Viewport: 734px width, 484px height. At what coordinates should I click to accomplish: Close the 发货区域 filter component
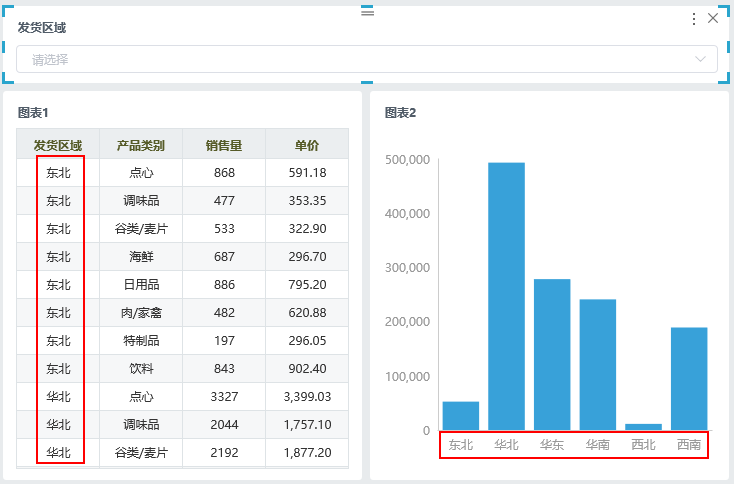tap(713, 18)
